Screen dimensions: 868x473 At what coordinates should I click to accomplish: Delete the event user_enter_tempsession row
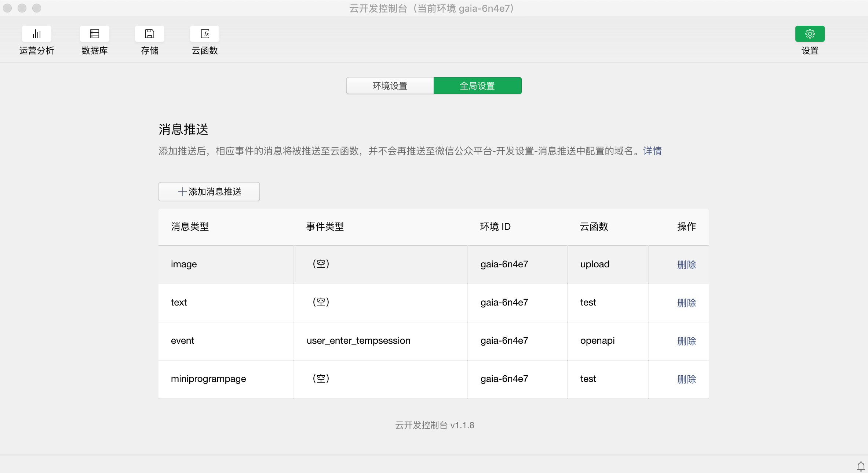686,341
